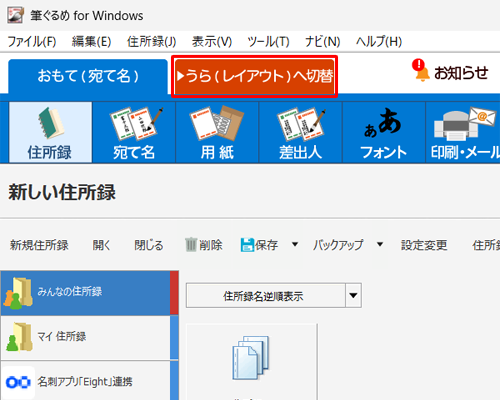Viewport: 500px width, 400px height.
Task: Click the 筆ぐるめ app icon in title bar
Action: point(15,15)
